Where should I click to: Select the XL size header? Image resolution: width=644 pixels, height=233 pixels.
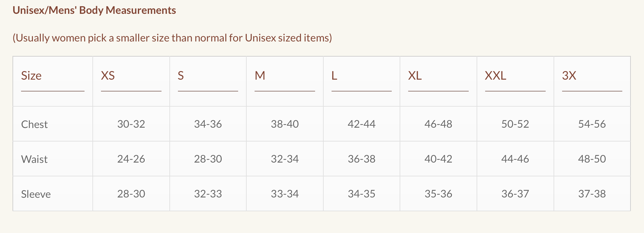415,76
